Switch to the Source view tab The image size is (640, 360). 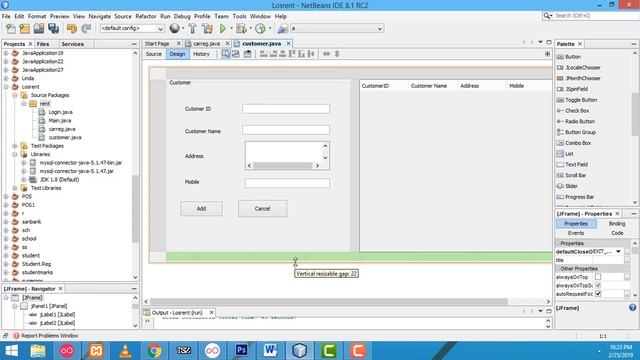click(x=154, y=54)
